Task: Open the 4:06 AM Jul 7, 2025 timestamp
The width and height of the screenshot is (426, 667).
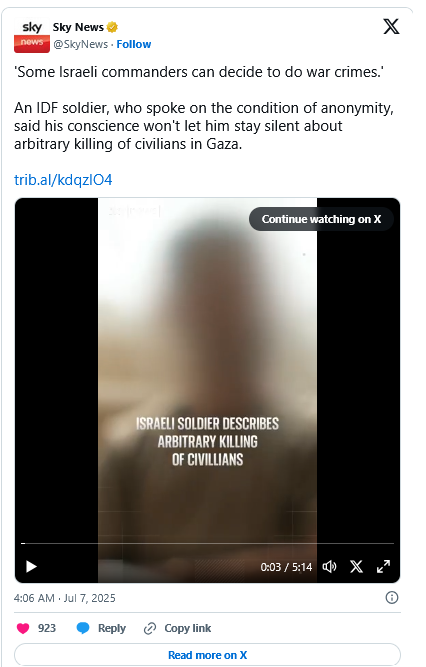Action: pos(65,598)
